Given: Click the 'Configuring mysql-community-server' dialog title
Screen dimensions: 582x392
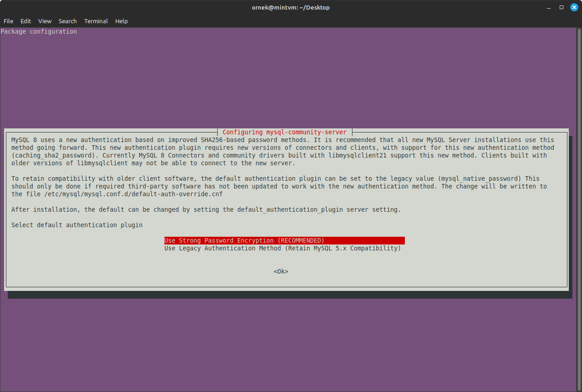Looking at the screenshot, I should [285, 132].
